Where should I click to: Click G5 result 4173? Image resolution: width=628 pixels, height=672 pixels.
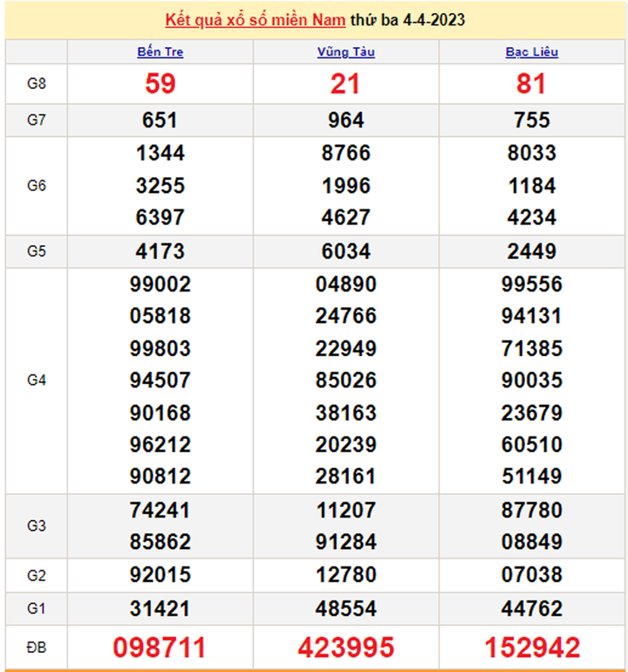(x=160, y=251)
